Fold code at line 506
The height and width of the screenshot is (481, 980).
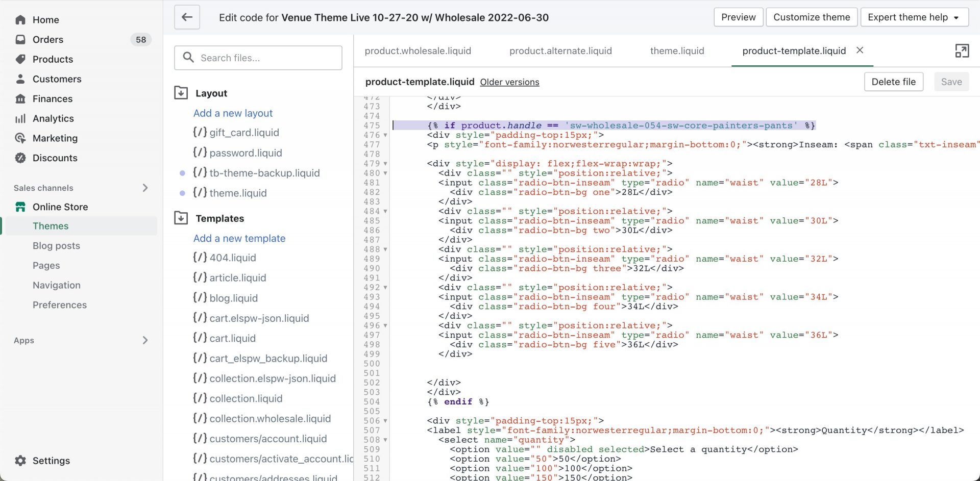click(x=385, y=421)
